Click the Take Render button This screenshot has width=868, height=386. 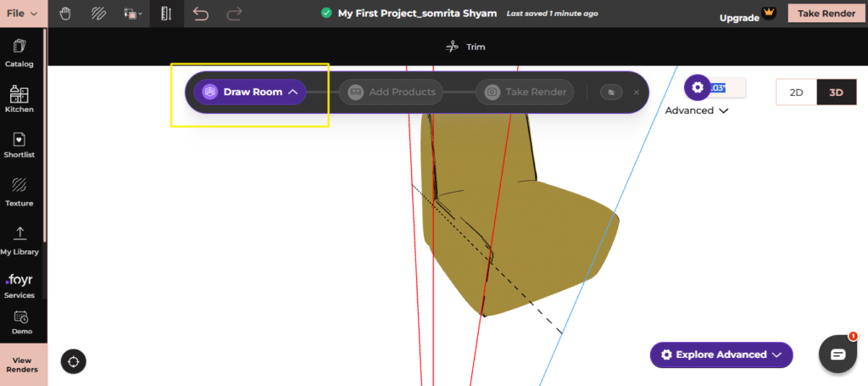[826, 14]
